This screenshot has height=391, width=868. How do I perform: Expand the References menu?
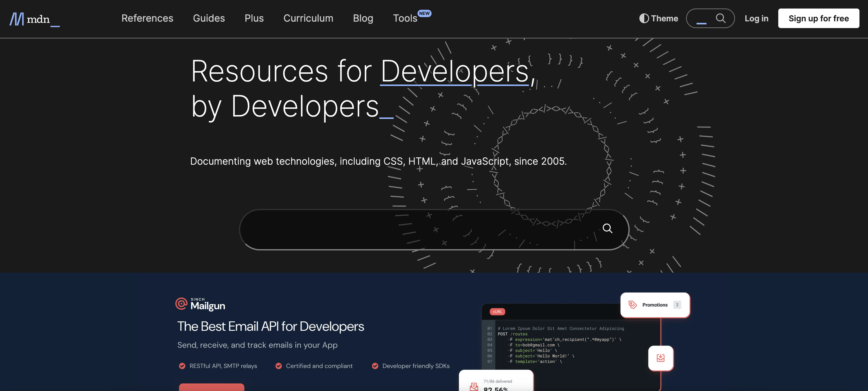(147, 18)
